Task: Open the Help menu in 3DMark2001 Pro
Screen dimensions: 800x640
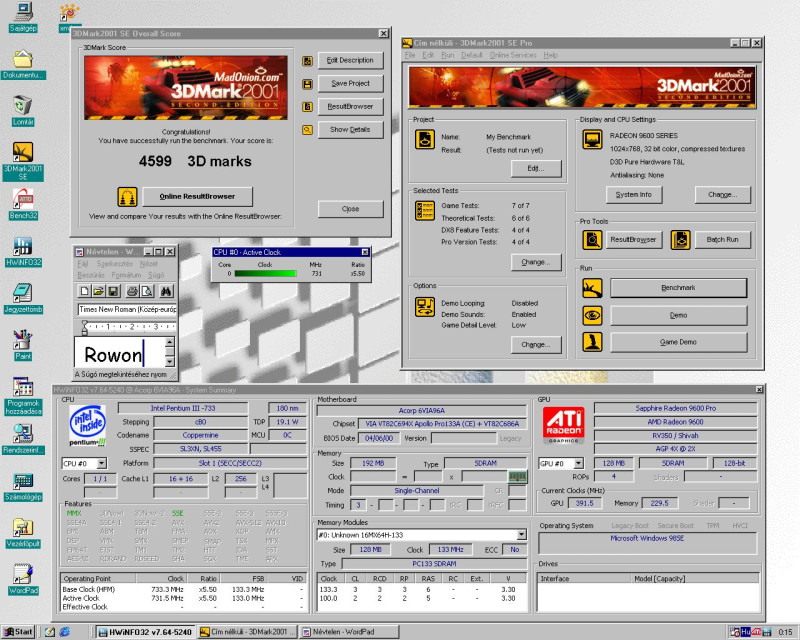Action: 551,55
